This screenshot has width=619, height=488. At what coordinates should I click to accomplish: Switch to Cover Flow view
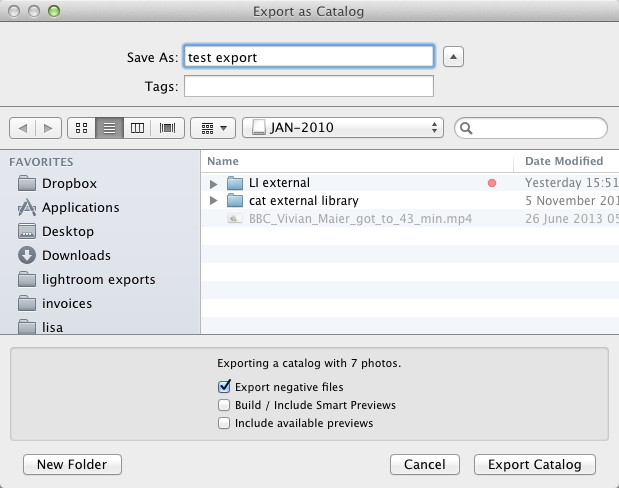click(167, 128)
